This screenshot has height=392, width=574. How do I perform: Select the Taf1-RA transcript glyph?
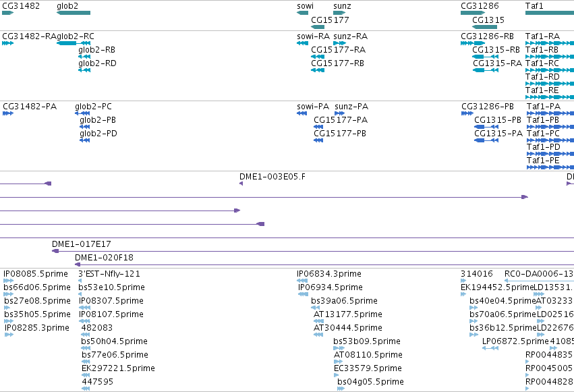coord(550,43)
